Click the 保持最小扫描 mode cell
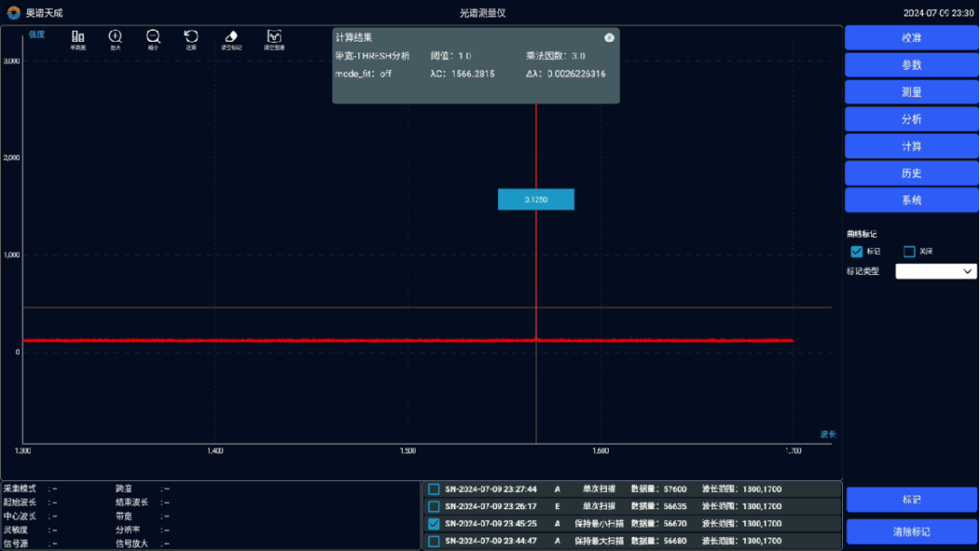980x551 pixels. click(600, 524)
